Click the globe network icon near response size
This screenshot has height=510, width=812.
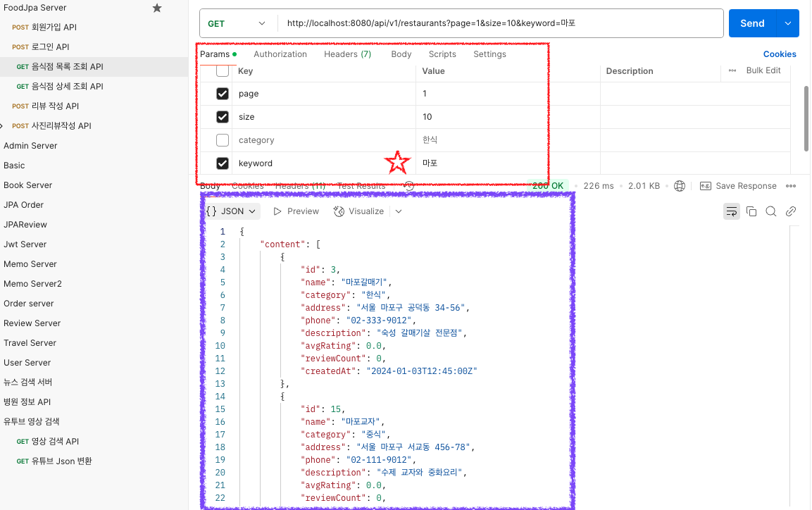pos(680,186)
